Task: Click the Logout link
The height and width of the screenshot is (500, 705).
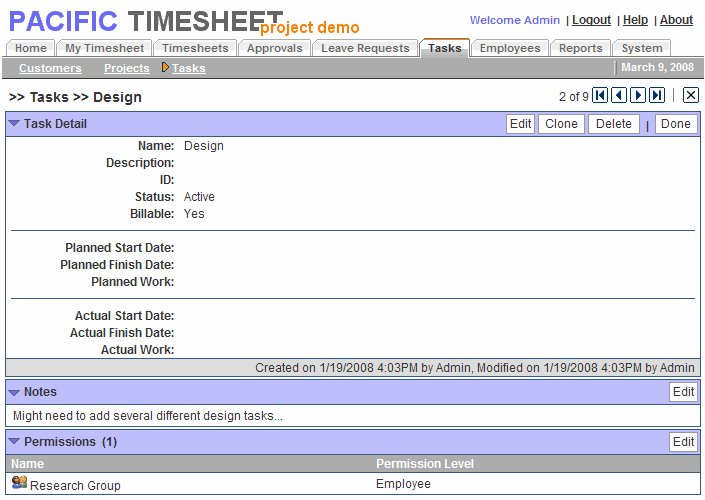Action: pyautogui.click(x=591, y=20)
